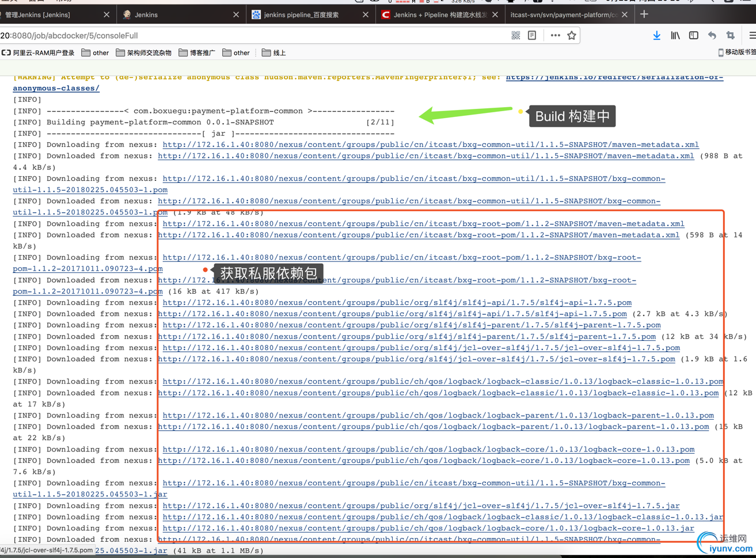Image resolution: width=756 pixels, height=558 pixels.
Task: Open page actions three-dots menu
Action: coord(555,35)
